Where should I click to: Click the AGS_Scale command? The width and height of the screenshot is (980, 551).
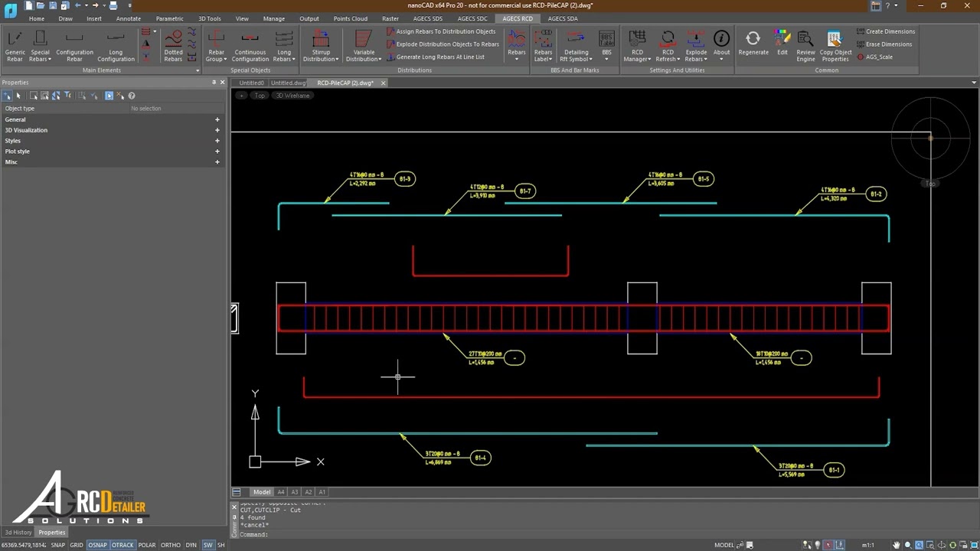874,57
